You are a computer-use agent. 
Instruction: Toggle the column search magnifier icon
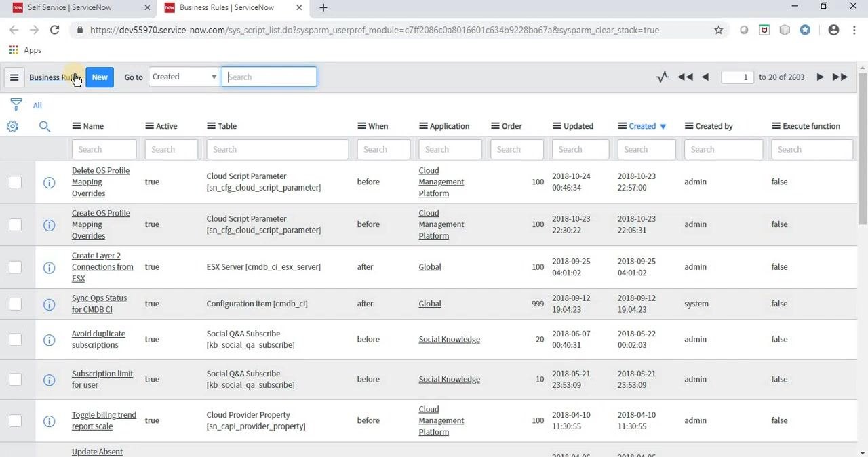pyautogui.click(x=45, y=126)
